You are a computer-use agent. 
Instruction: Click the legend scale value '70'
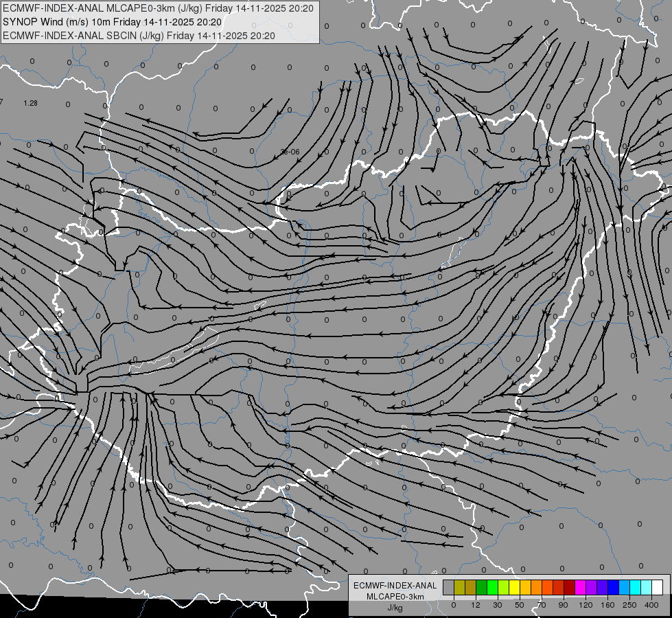542,606
